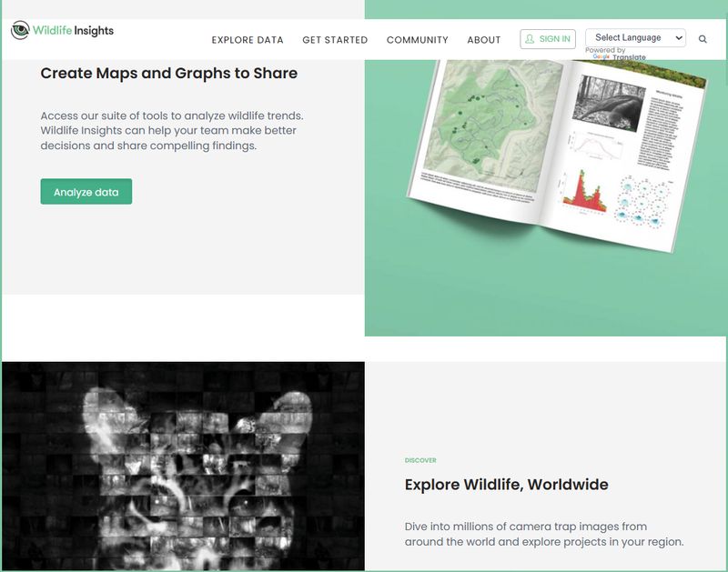Click the camera trap mosaic image

[182, 464]
